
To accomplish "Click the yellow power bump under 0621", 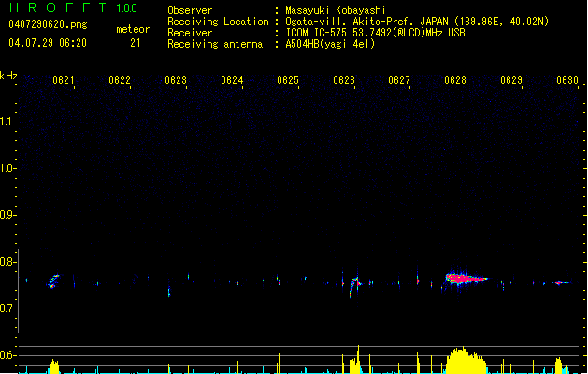I will point(54,367).
